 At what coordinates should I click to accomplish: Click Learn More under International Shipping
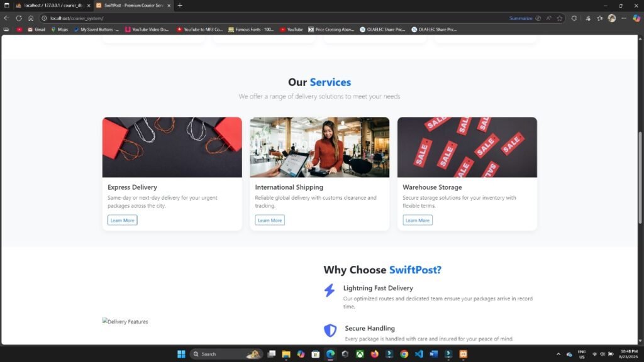tap(269, 220)
